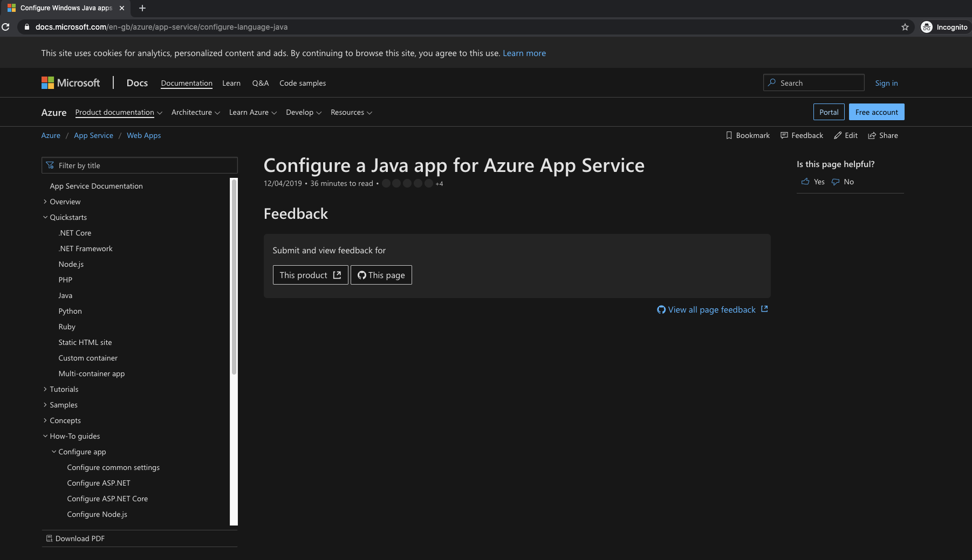The width and height of the screenshot is (972, 560).
Task: Expand the Tutorials tree node
Action: pyautogui.click(x=45, y=389)
